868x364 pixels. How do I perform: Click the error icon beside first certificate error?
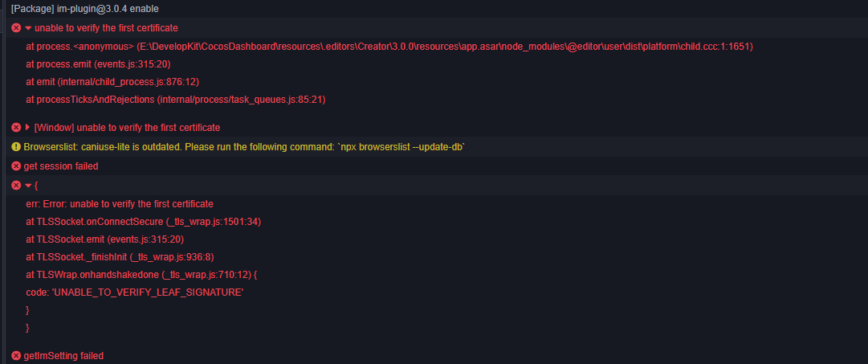(x=16, y=28)
